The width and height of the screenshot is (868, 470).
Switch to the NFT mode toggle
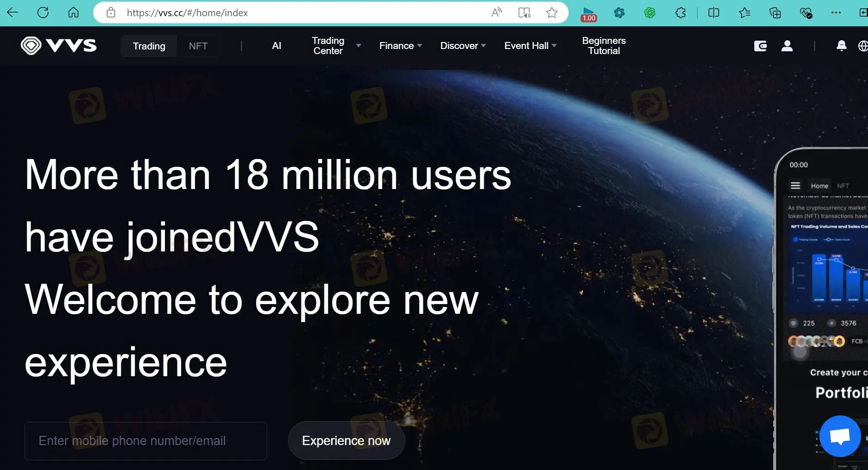198,46
